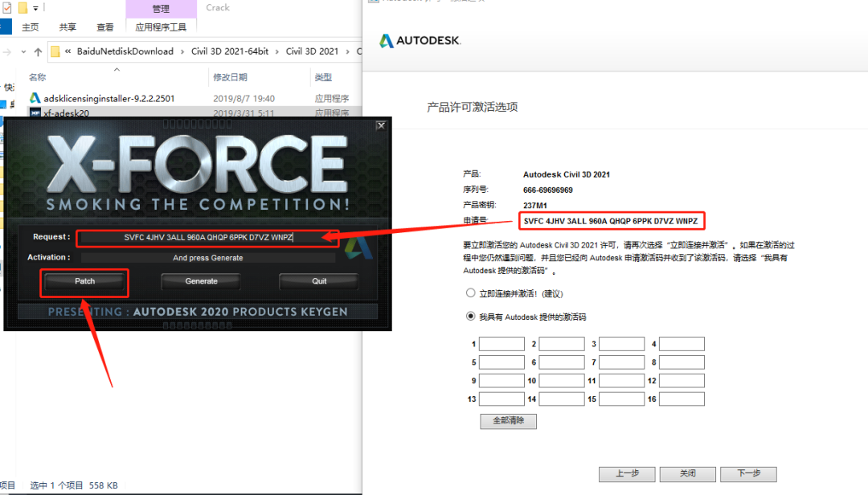Click activation code box 3
The image size is (868, 495).
pyautogui.click(x=621, y=344)
